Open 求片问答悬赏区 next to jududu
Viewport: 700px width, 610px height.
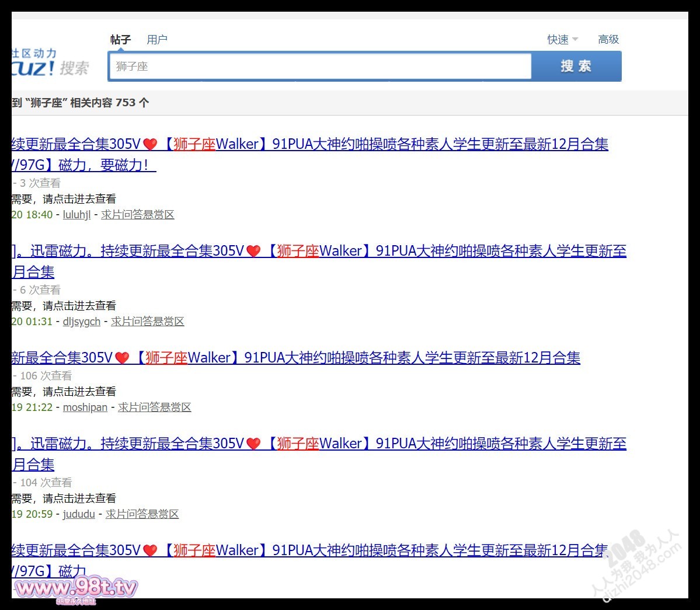click(x=142, y=514)
